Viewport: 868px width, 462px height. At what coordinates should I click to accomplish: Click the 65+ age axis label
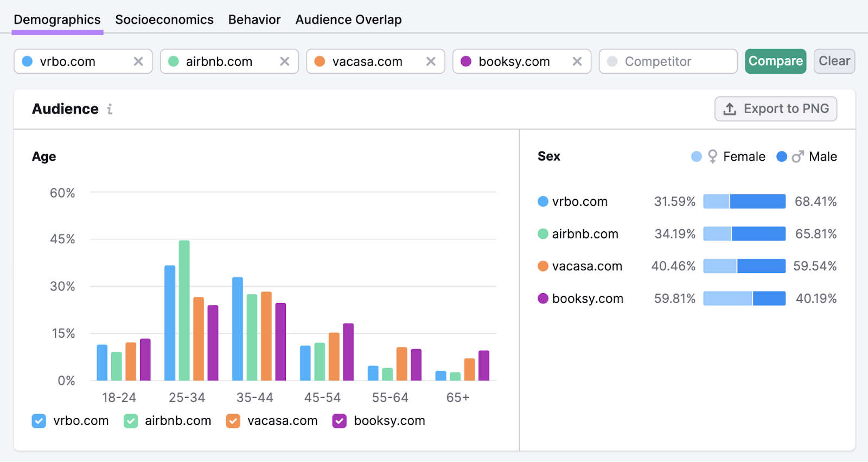458,397
